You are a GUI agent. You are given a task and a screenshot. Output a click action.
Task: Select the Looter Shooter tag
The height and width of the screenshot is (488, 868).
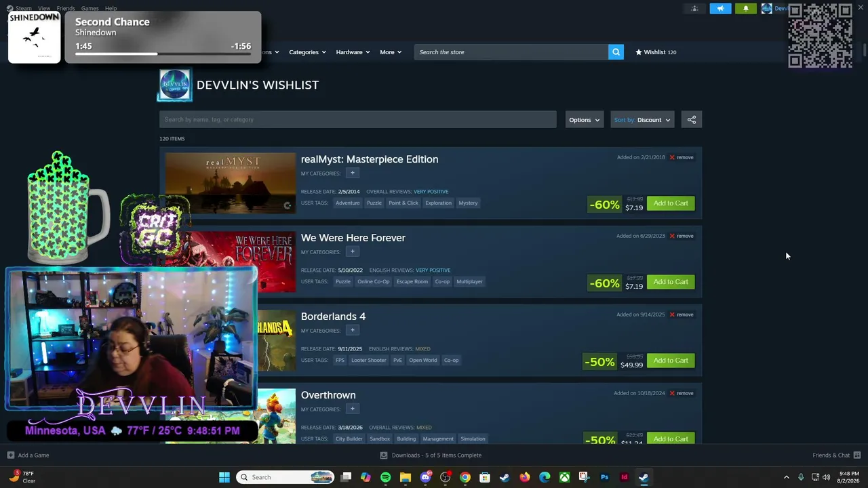tap(368, 360)
